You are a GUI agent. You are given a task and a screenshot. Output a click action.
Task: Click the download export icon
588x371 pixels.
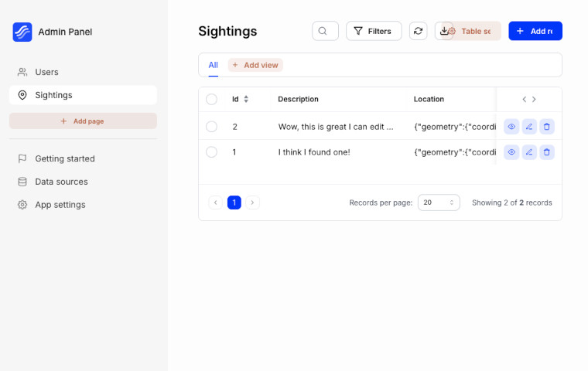click(443, 31)
